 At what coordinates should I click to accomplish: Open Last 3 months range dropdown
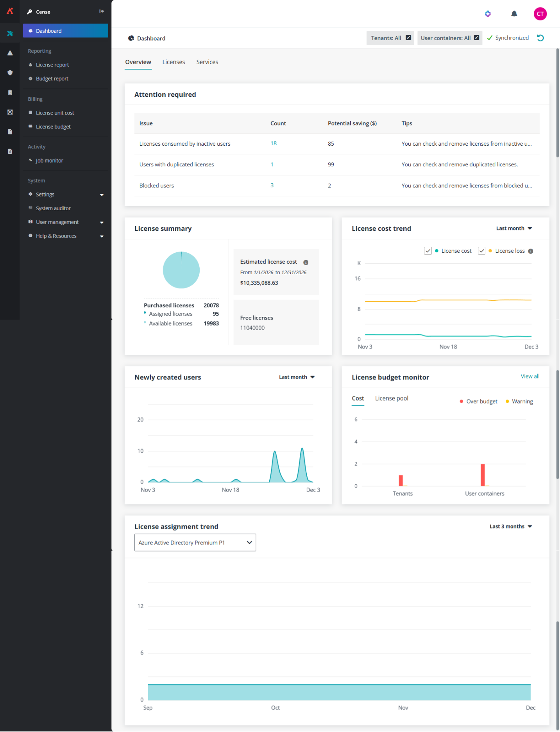tap(510, 527)
